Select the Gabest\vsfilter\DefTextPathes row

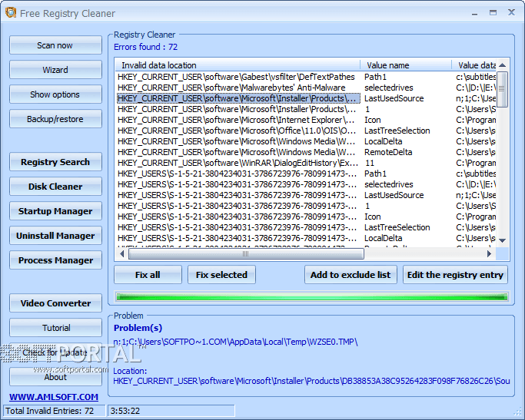point(306,77)
